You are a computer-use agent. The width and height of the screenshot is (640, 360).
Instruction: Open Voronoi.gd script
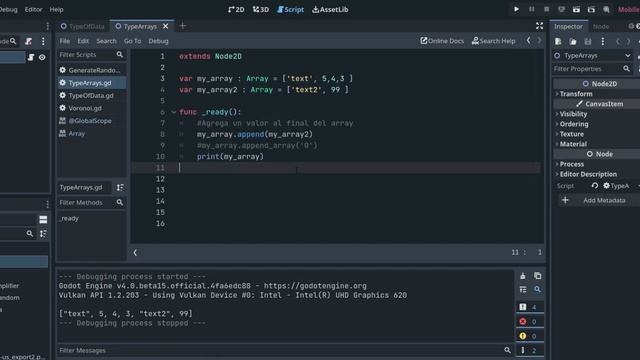pyautogui.click(x=91, y=108)
